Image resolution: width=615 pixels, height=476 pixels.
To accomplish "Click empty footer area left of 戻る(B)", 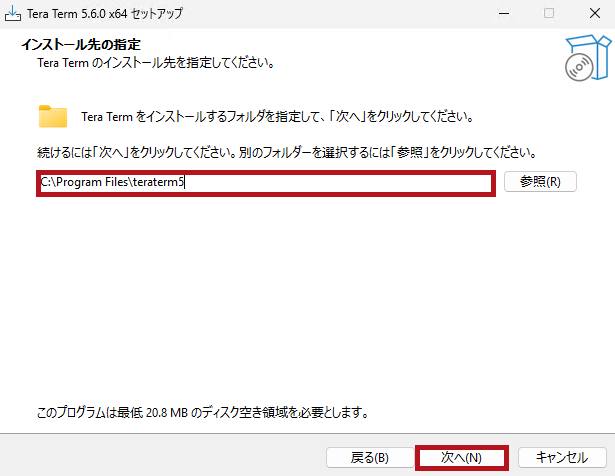I will [x=160, y=457].
